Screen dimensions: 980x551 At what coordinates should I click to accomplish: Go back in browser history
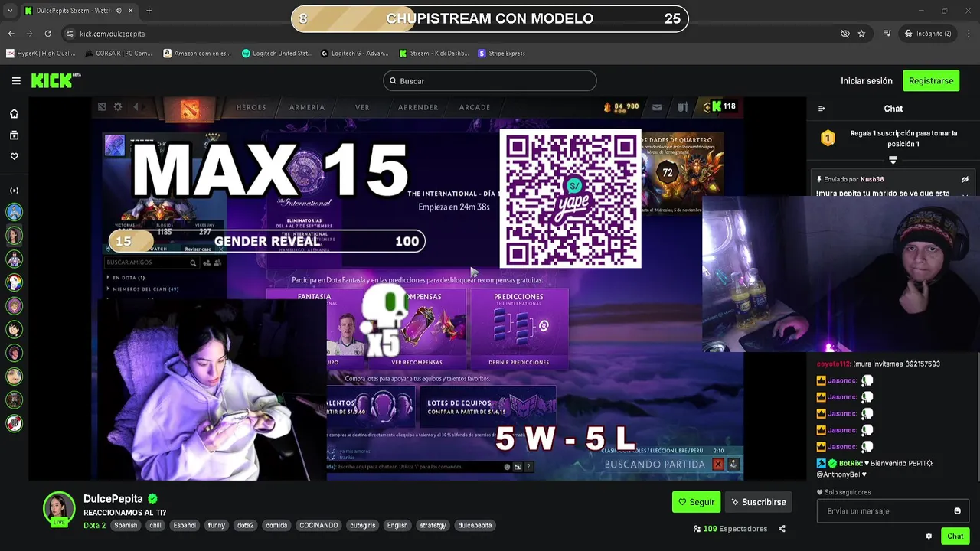(11, 34)
